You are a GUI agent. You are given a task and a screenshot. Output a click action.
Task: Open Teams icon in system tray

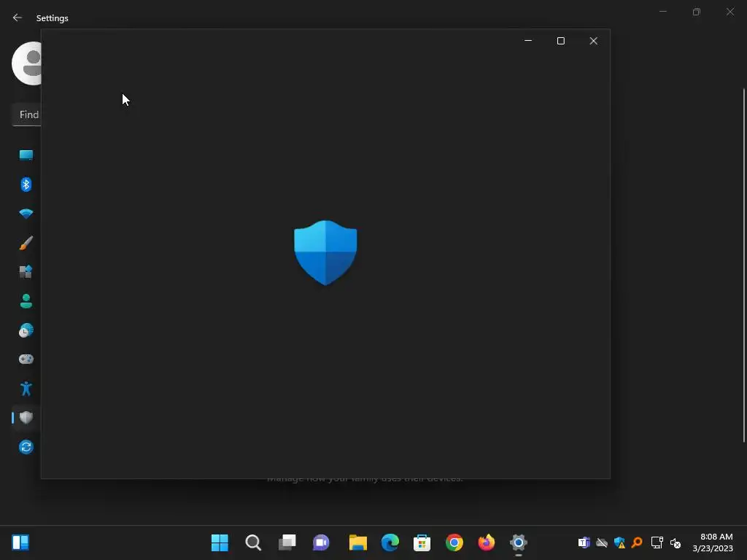[584, 542]
